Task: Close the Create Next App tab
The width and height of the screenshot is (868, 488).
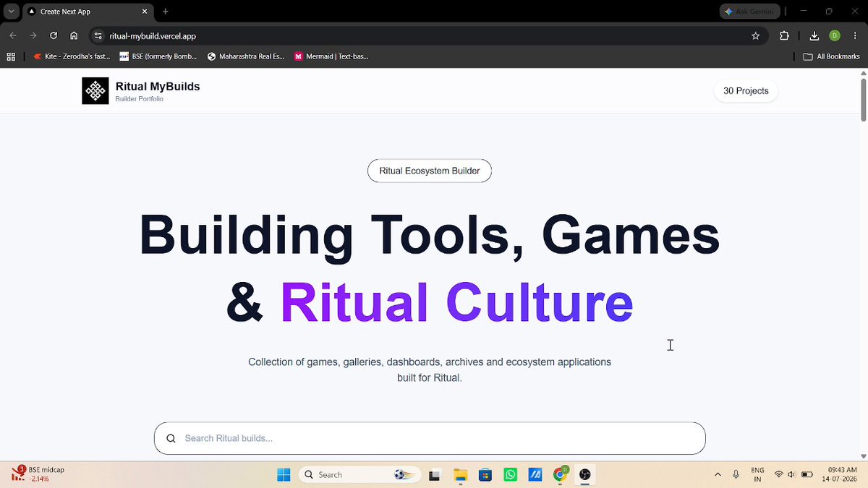Action: [145, 12]
